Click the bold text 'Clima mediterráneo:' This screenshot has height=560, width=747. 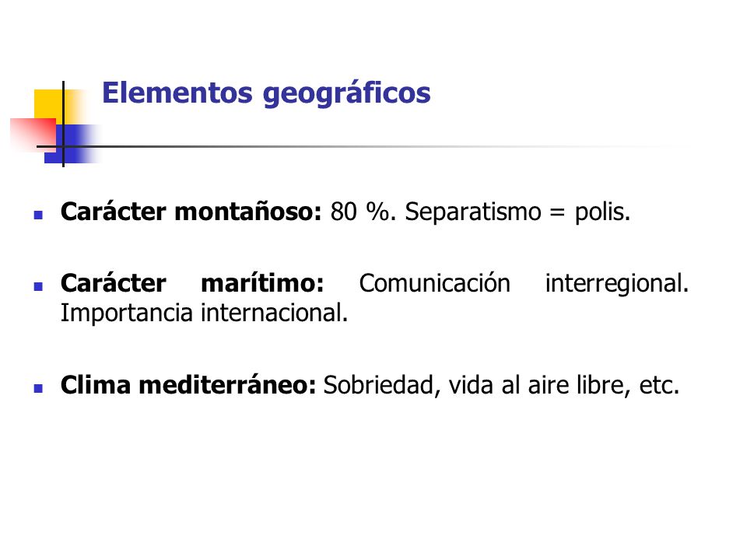(188, 385)
